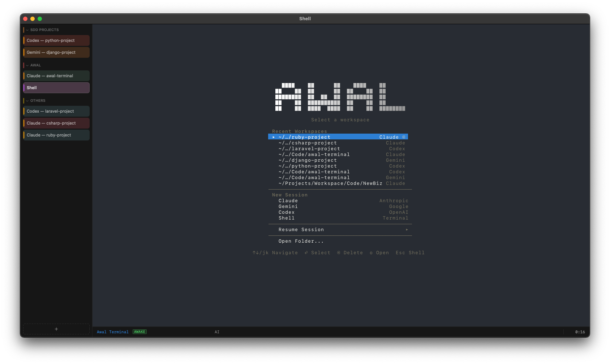The width and height of the screenshot is (610, 364).
Task: Click the Awal Terminal label in the status bar
Action: [x=112, y=331]
